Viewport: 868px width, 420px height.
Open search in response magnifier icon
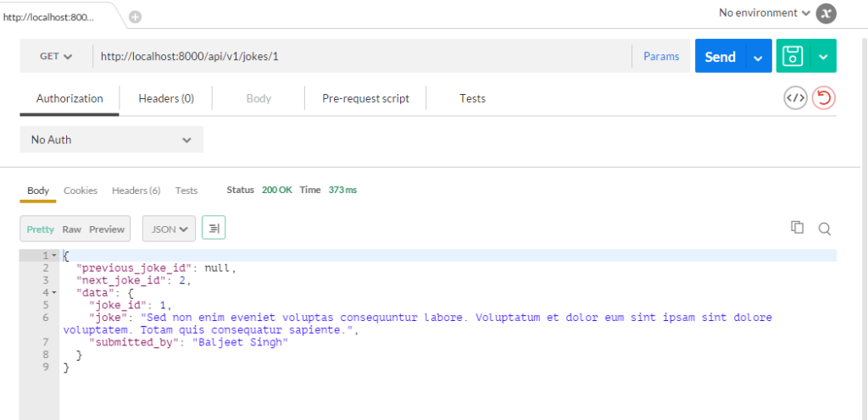point(824,229)
